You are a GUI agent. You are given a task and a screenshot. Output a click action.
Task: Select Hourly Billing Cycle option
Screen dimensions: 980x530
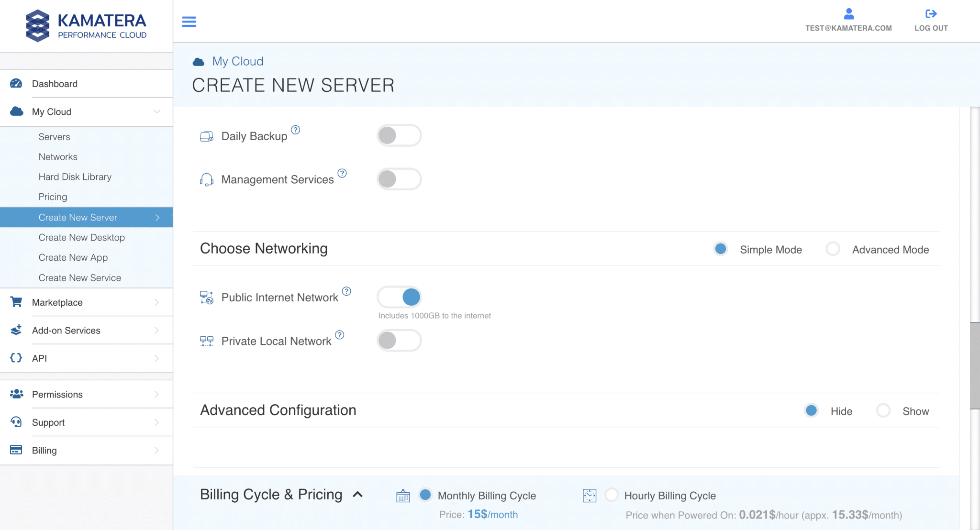click(x=612, y=495)
